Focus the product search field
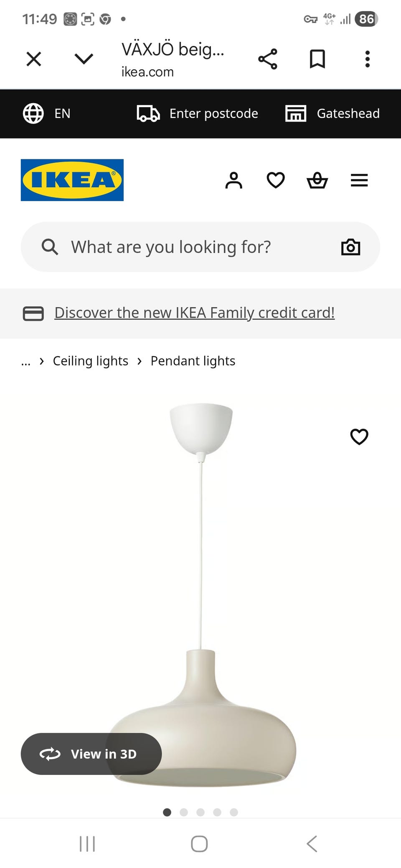Screen dimensions: 401x868 tap(188, 247)
